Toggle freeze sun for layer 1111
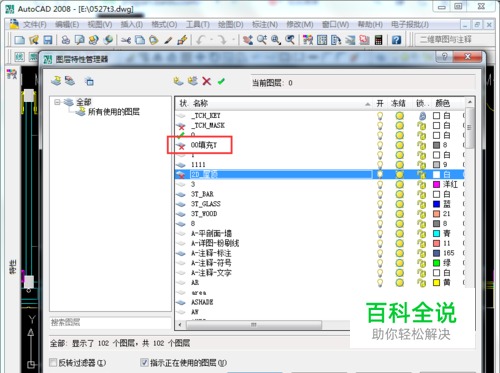The width and height of the screenshot is (500, 373). coord(400,165)
